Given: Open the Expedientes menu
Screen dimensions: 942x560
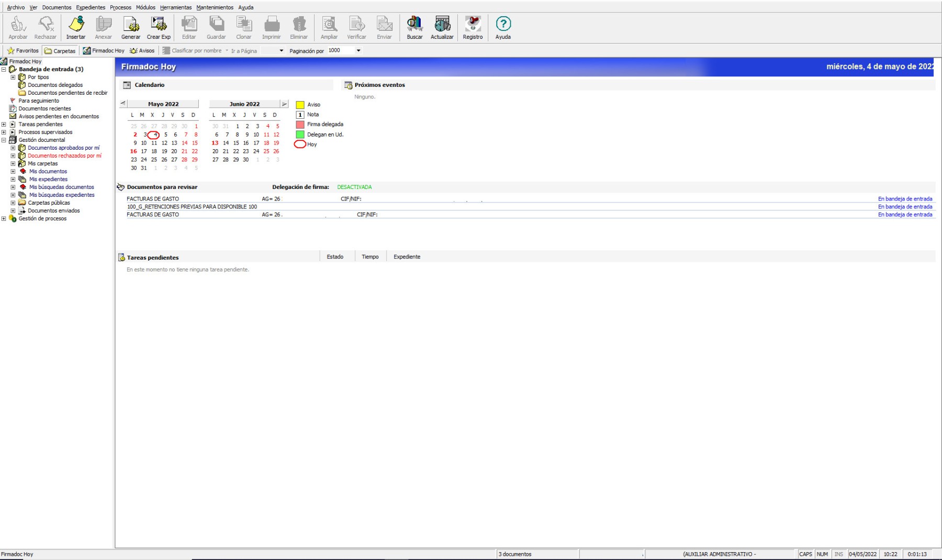Looking at the screenshot, I should pos(91,7).
